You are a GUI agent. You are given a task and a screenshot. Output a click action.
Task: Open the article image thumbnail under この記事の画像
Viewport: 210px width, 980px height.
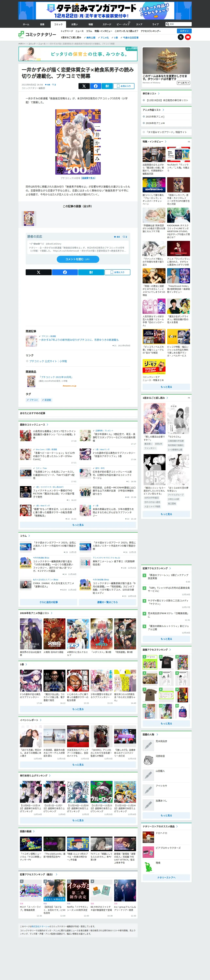point(29,219)
